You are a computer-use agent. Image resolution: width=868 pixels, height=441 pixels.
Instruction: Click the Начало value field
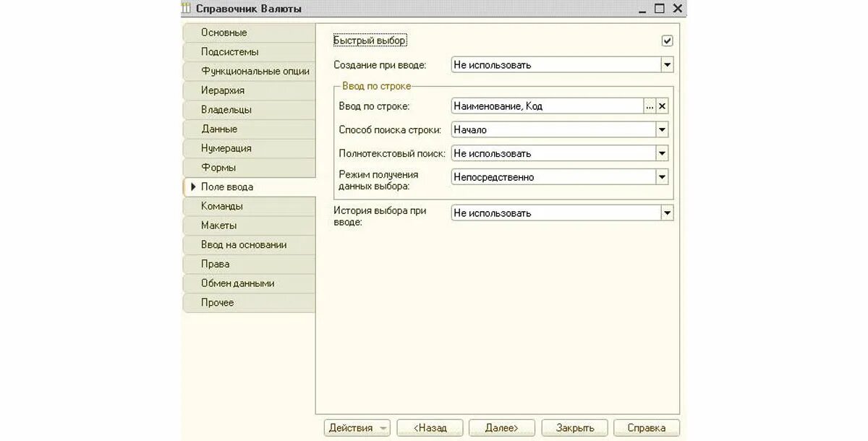coord(553,130)
